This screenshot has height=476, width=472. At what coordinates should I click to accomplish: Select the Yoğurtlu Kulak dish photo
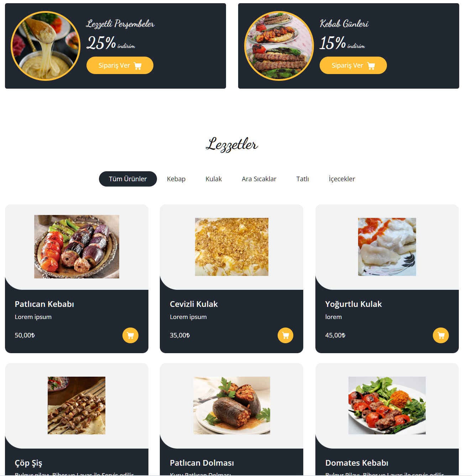tap(387, 247)
